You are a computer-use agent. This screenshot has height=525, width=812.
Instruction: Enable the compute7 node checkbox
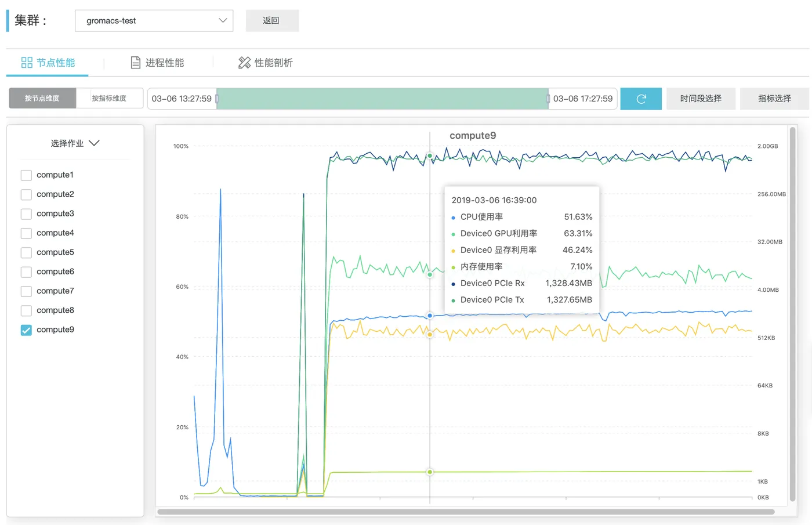(x=26, y=291)
